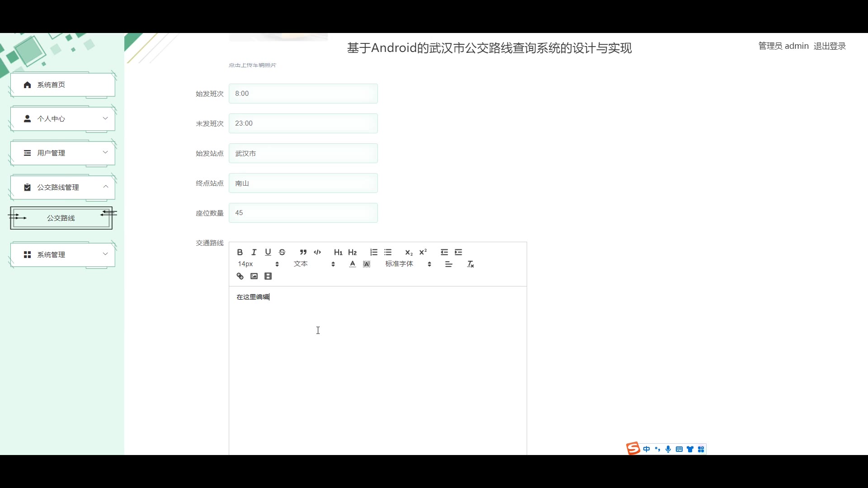Image resolution: width=868 pixels, height=488 pixels.
Task: Toggle bold formatting in editor toolbar
Action: click(x=240, y=252)
